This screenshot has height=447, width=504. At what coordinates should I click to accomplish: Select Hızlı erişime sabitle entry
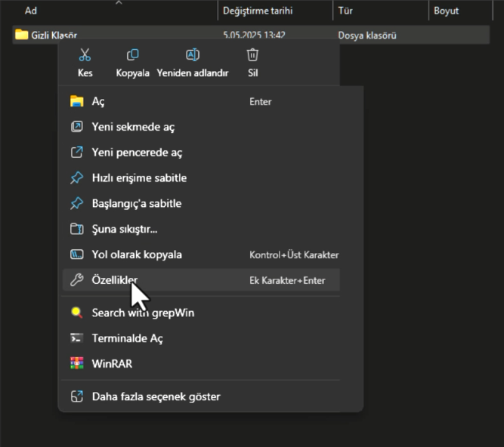[139, 178]
